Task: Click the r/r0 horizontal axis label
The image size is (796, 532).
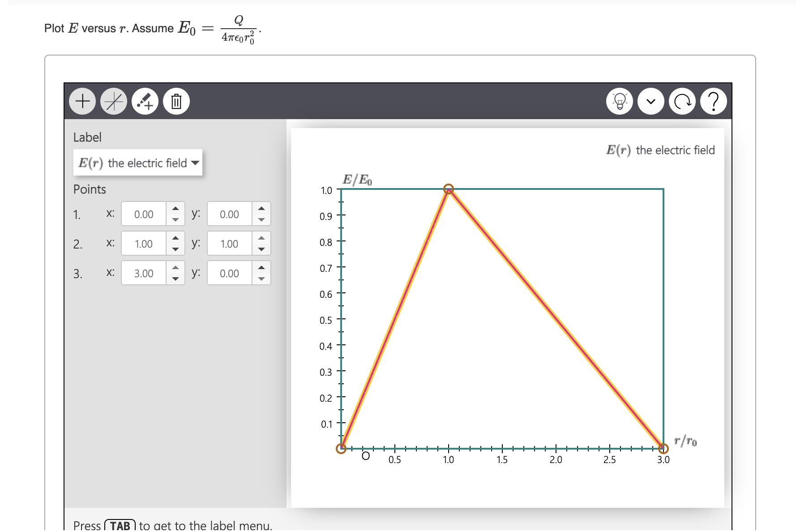Action: pyautogui.click(x=685, y=441)
